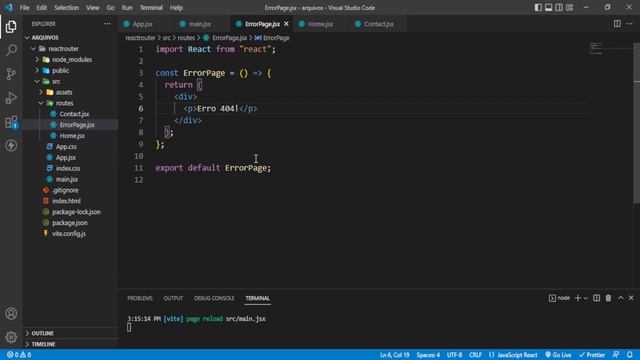Screen dimensions: 640x360
Task: Go to line via Ln 6, Col 19
Action: click(394, 355)
